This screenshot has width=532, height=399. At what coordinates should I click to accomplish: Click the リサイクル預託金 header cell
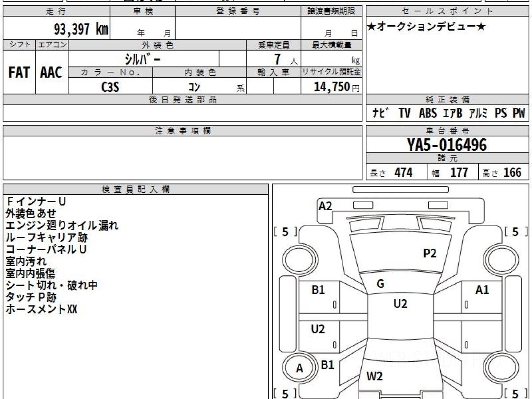click(332, 72)
